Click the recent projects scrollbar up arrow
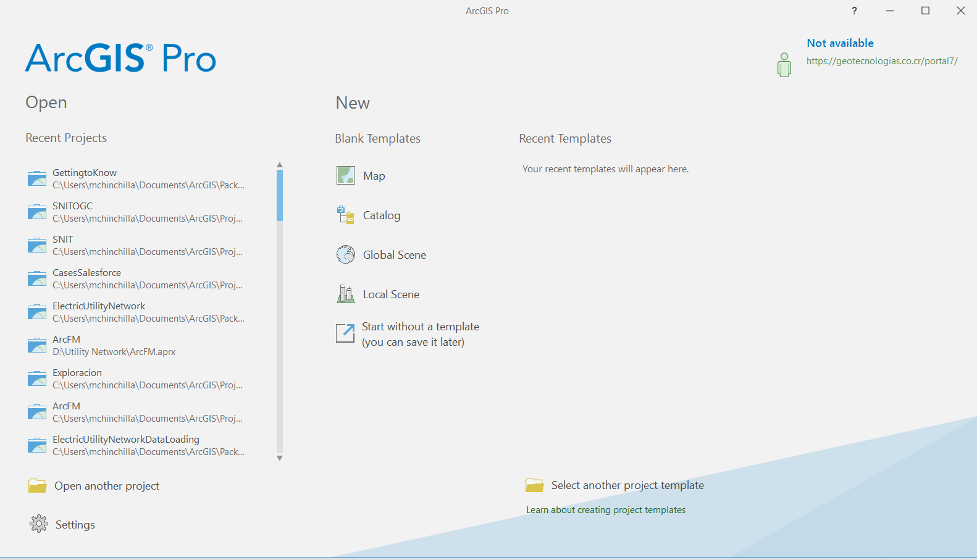977x560 pixels. click(x=280, y=165)
